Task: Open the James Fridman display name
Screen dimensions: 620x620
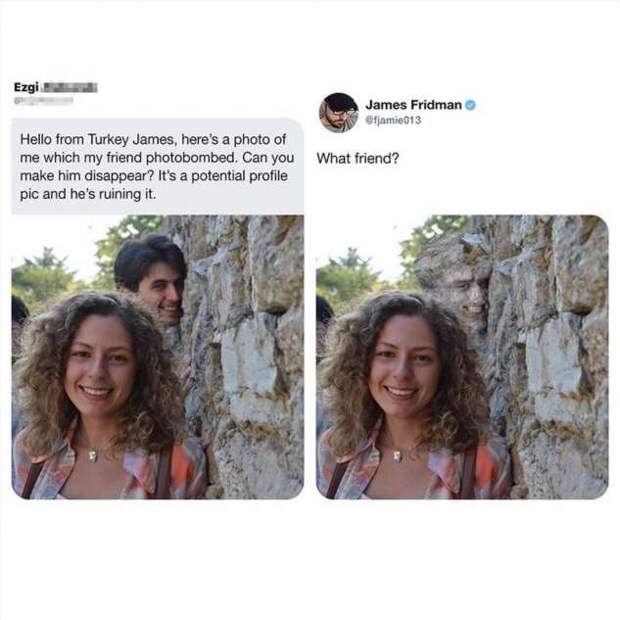Action: click(x=413, y=105)
